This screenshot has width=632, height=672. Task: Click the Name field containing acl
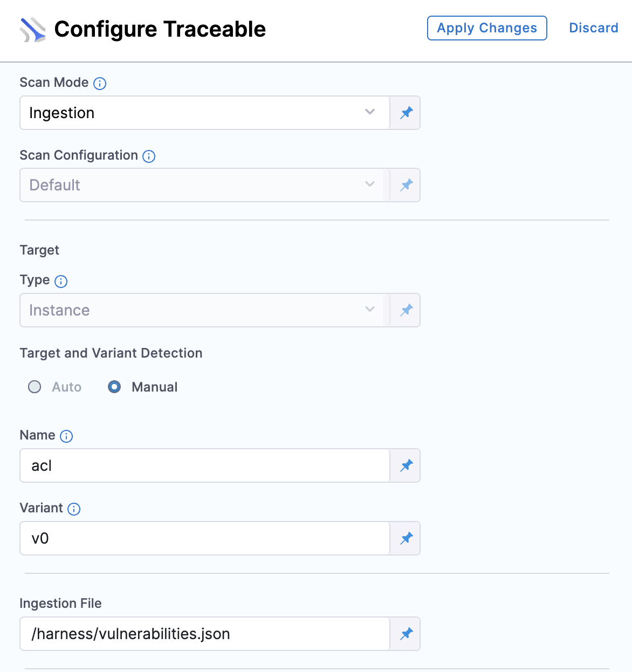click(205, 465)
